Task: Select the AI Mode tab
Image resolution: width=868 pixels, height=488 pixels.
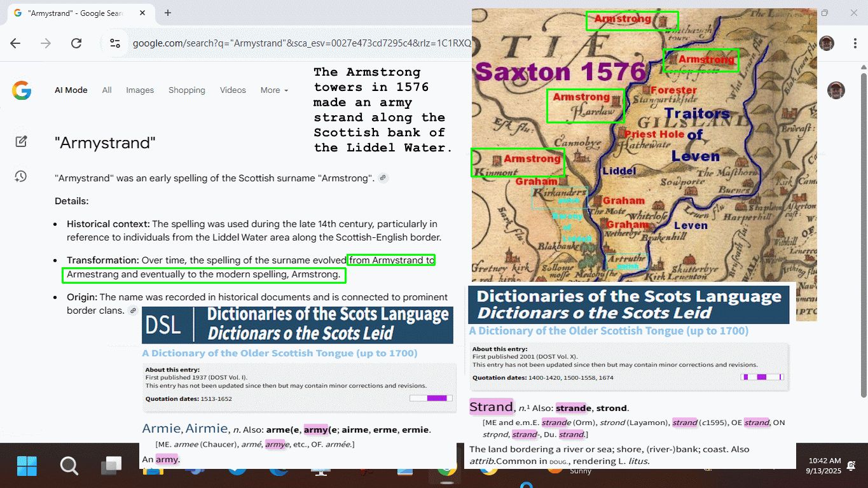Action: 71,90
